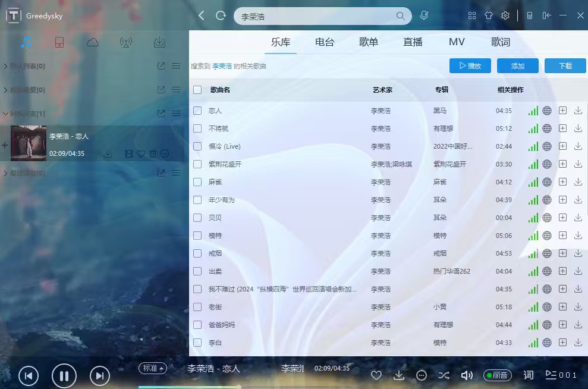Click the magnifier search icon
The height and width of the screenshot is (389, 588).
[401, 15]
